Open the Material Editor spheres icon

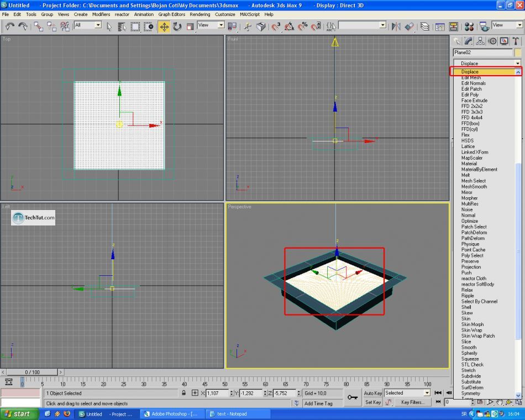(x=469, y=27)
